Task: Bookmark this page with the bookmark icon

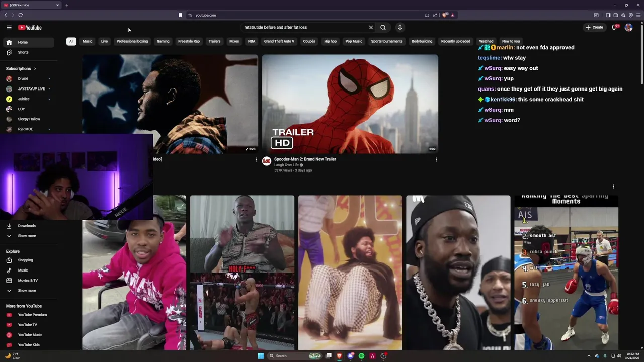Action: point(180,15)
